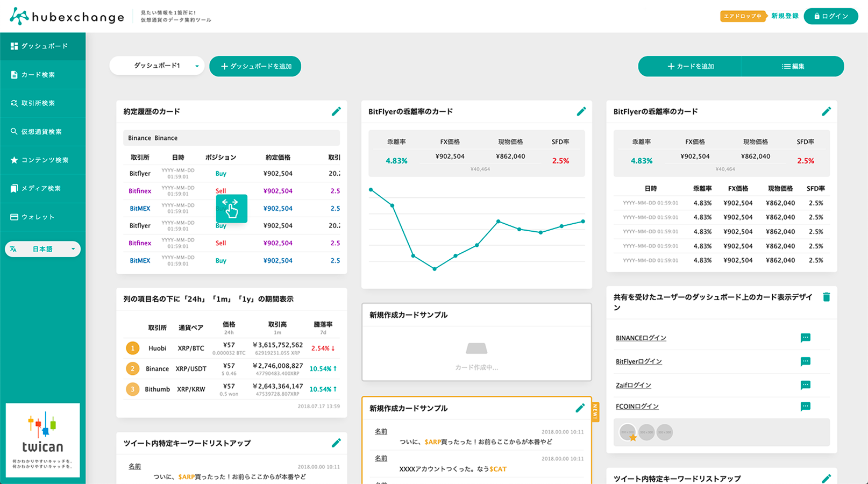Edit the 約定履歴のカード with pencil icon
This screenshot has height=484, width=868.
click(x=336, y=111)
